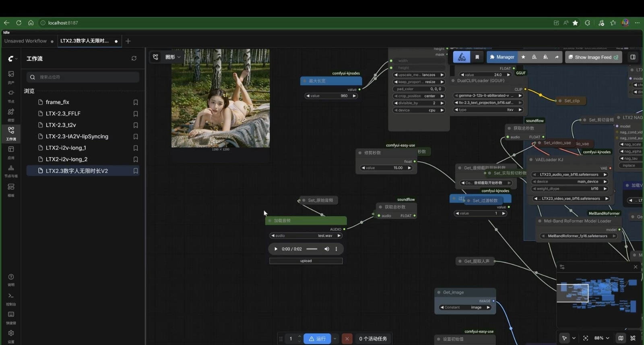
Task: Switch to the Unsaved Workflow tab
Action: click(25, 41)
